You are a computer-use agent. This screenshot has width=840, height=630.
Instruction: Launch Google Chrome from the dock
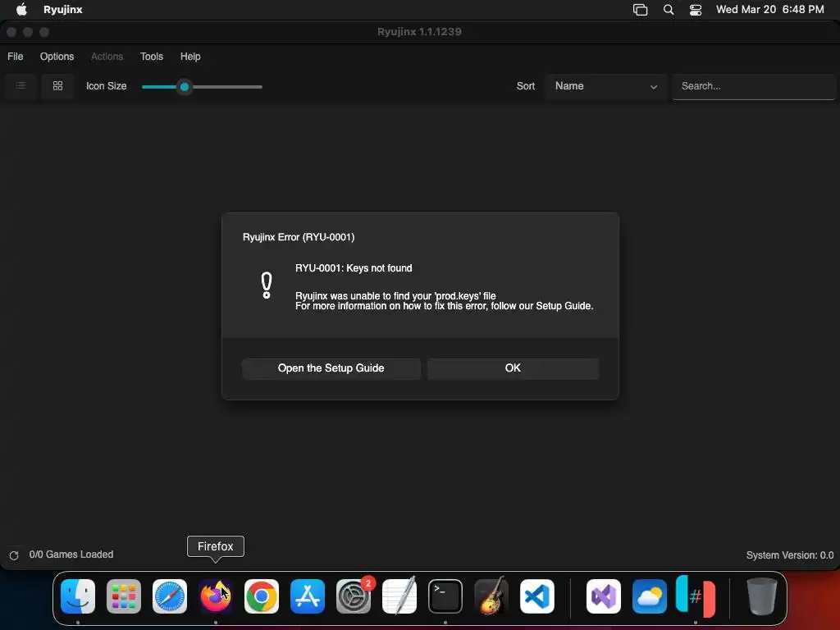[262, 596]
